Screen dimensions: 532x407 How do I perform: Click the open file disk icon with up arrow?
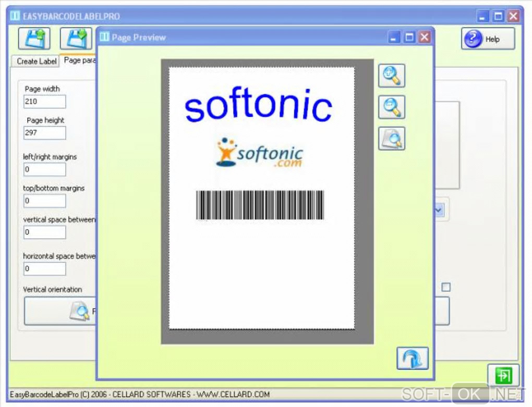pyautogui.click(x=34, y=39)
